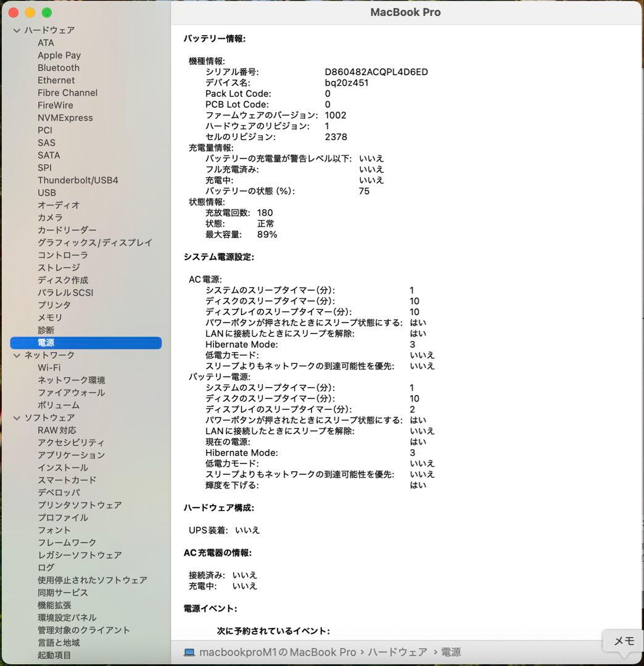Select NVMExpress in the hardware list
The height and width of the screenshot is (666, 644).
[65, 117]
